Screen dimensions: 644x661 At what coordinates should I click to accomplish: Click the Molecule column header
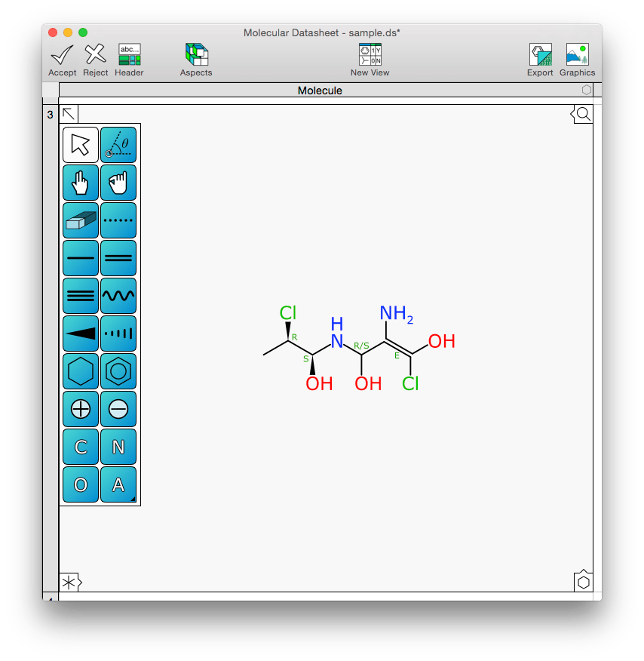(320, 91)
